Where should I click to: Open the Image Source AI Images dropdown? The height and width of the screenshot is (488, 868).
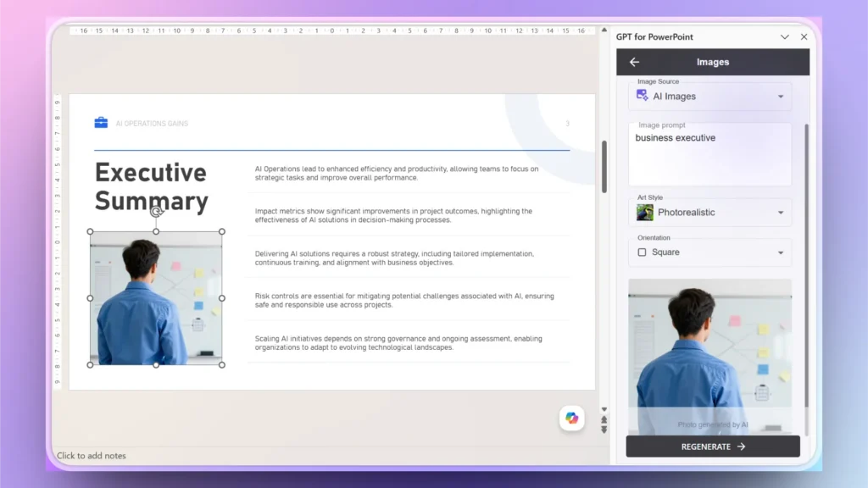tap(709, 97)
